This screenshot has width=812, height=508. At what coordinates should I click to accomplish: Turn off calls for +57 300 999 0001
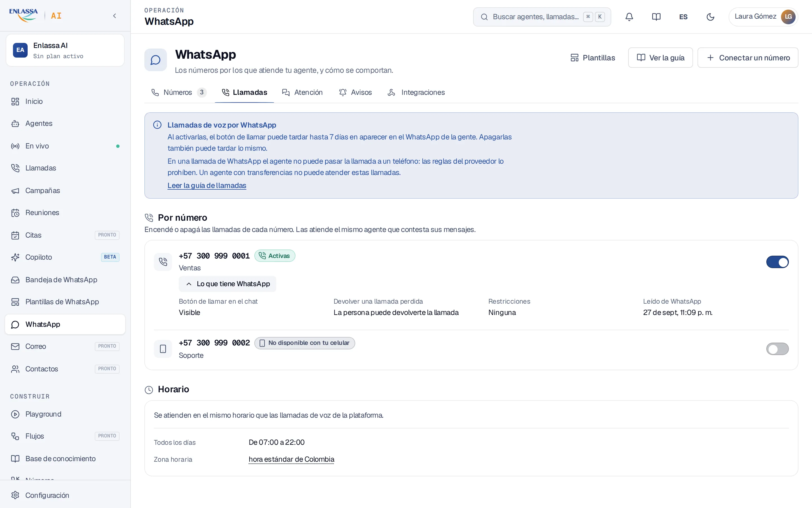[x=777, y=262]
